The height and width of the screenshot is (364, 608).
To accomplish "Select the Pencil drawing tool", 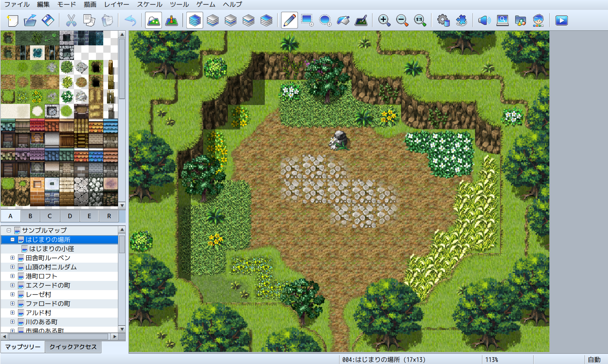I will pos(289,20).
